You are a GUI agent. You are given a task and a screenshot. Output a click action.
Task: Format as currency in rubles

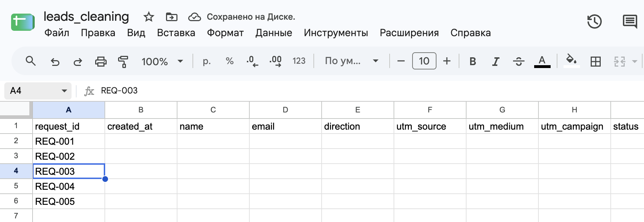click(x=206, y=61)
